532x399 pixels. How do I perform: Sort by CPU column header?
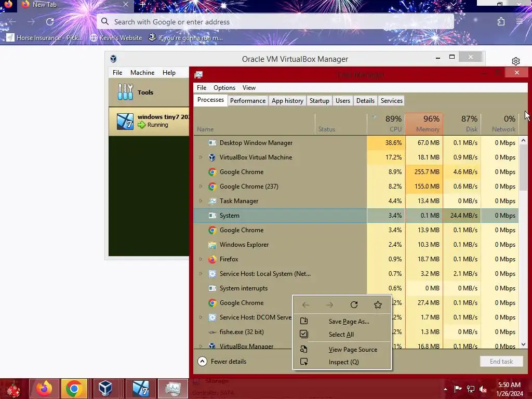pos(386,123)
